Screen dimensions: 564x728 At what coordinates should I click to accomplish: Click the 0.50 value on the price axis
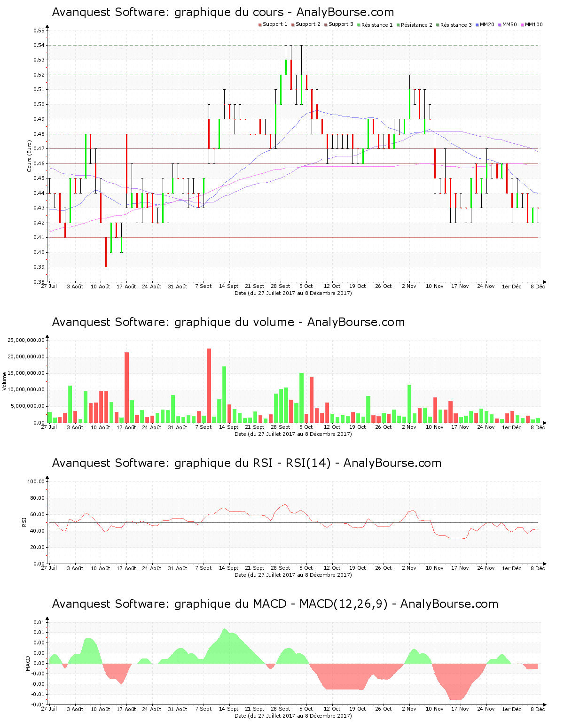click(x=39, y=104)
